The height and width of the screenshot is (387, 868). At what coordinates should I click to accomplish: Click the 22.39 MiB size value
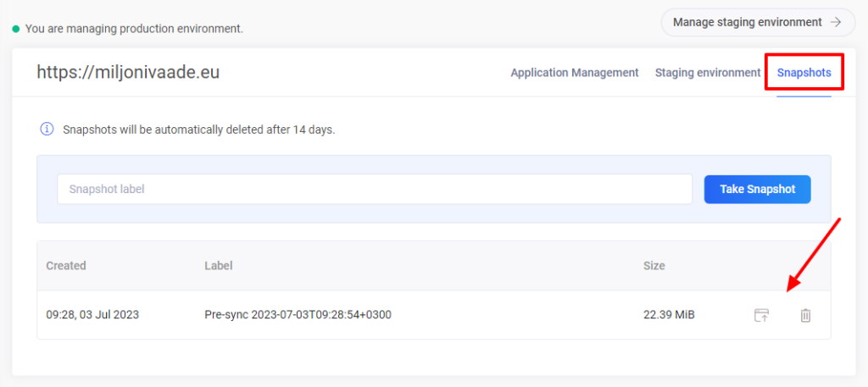[x=669, y=315]
